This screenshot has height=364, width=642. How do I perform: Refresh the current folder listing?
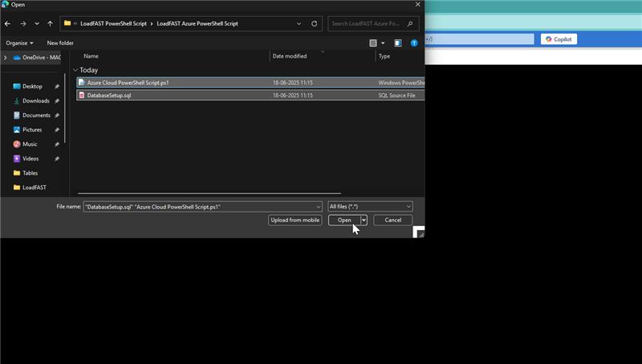314,23
